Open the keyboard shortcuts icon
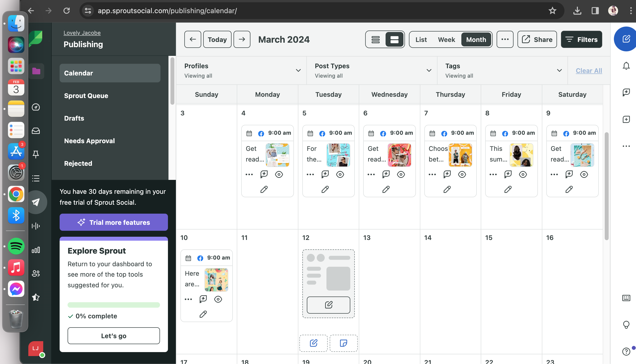 tap(626, 298)
